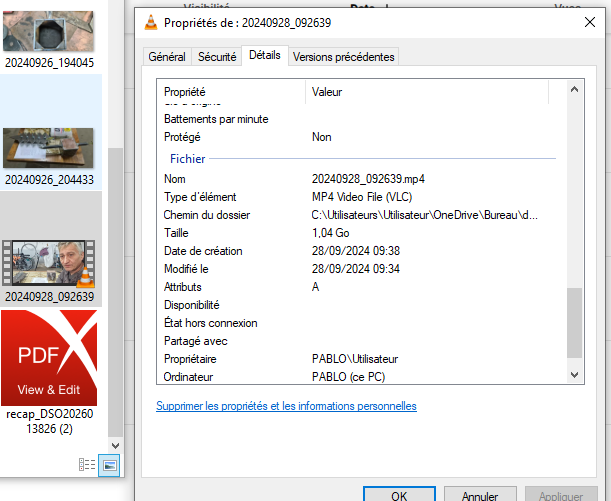Switch to the details list view icon in Explorer
The width and height of the screenshot is (611, 501).
(87, 464)
